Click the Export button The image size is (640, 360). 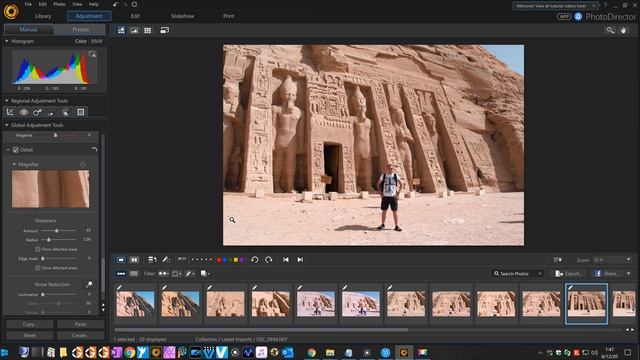(568, 273)
